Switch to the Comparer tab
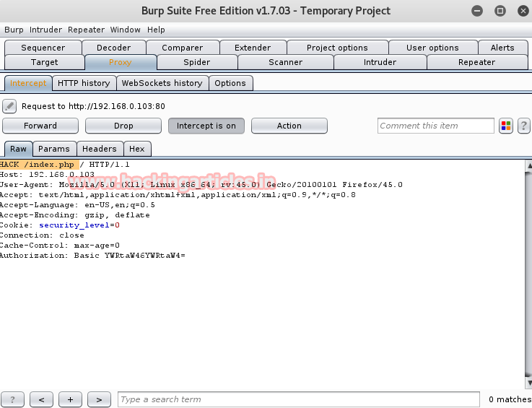 click(183, 48)
